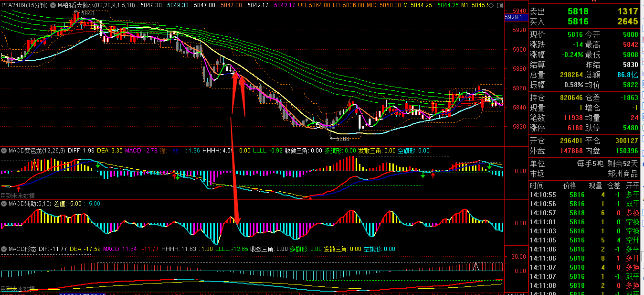Click buy volume 2645
This screenshot has width=644, height=295.
(x=627, y=22)
